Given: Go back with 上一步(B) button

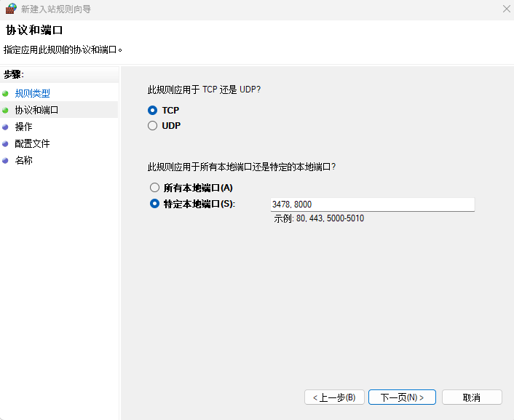Looking at the screenshot, I should (x=334, y=397).
